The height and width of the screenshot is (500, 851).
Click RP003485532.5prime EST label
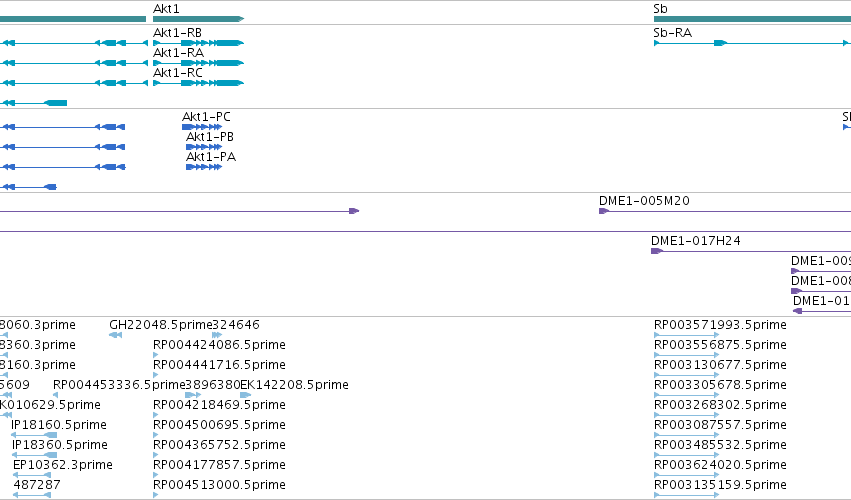point(720,445)
